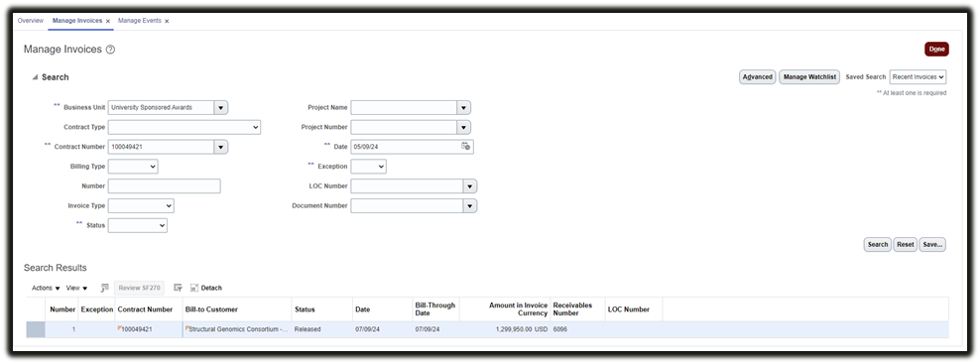Screen dimensions: 980x364
Task: Click the Contract Number column header
Action: point(149,309)
